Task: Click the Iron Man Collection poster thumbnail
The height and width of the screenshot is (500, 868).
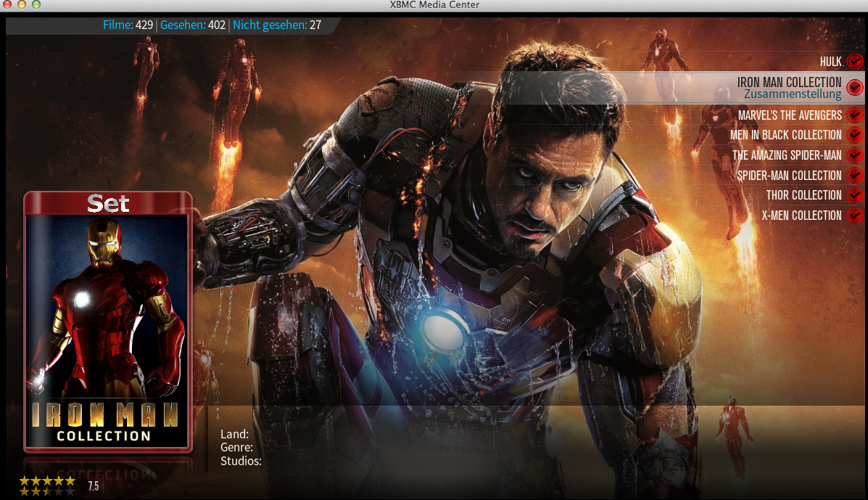Action: [x=107, y=331]
